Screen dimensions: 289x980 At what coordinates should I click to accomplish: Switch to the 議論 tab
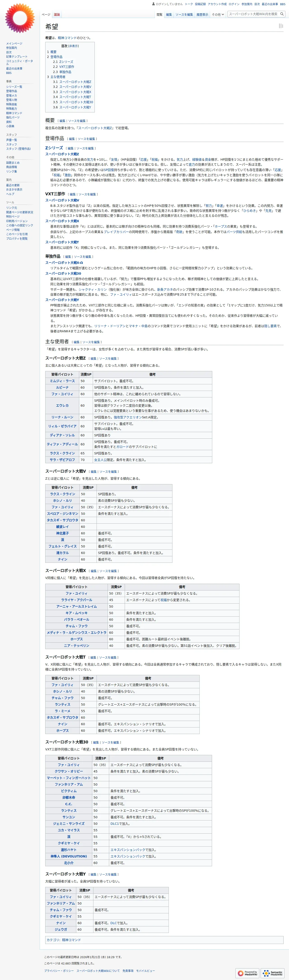coord(57,14)
